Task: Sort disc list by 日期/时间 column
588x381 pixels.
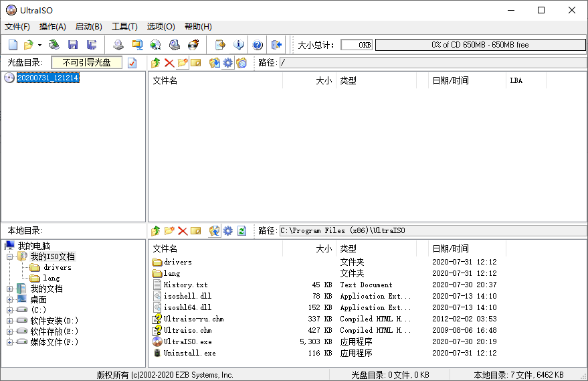Action: click(467, 80)
